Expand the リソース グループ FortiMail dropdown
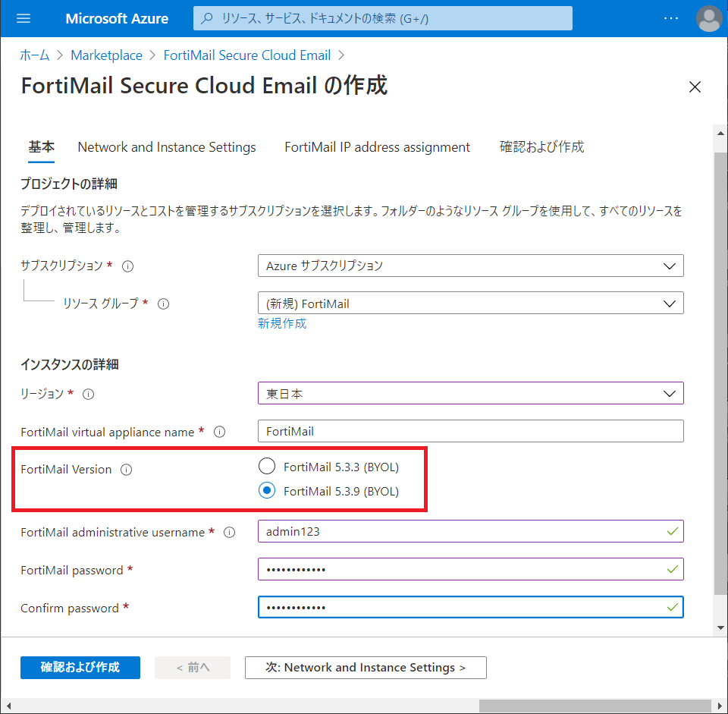Image resolution: width=728 pixels, height=714 pixels. [x=470, y=304]
